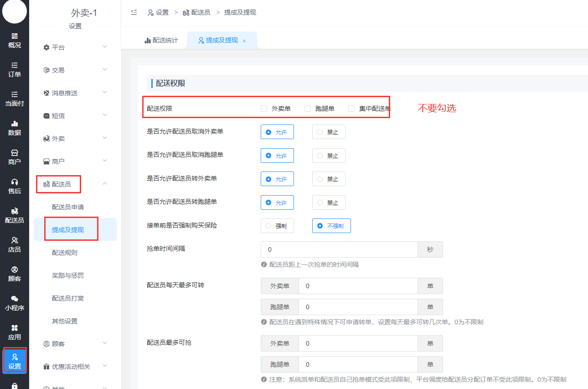This screenshot has width=588, height=389.
Task: Collapse the sidebar with the menu fold icon
Action: pyautogui.click(x=134, y=12)
